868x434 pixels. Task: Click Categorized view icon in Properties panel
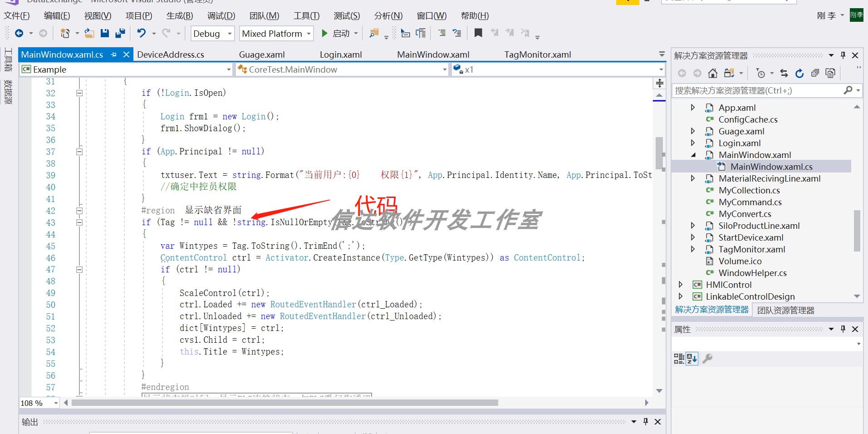(679, 359)
